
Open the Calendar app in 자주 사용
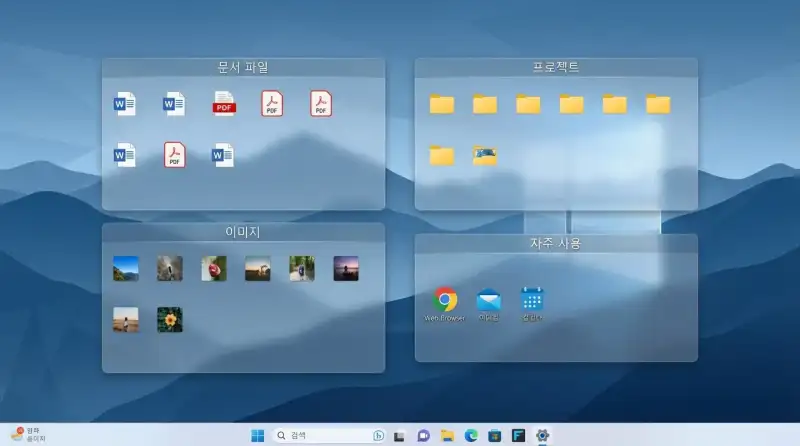point(532,299)
